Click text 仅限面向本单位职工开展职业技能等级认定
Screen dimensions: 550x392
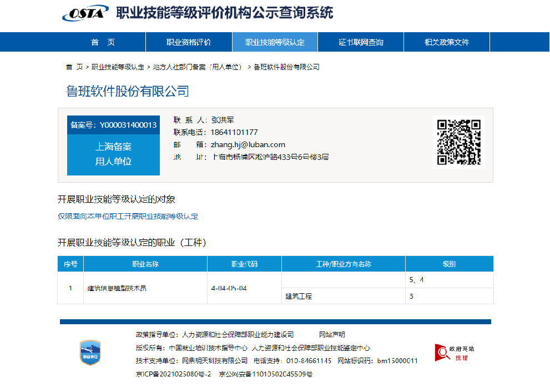tap(128, 216)
